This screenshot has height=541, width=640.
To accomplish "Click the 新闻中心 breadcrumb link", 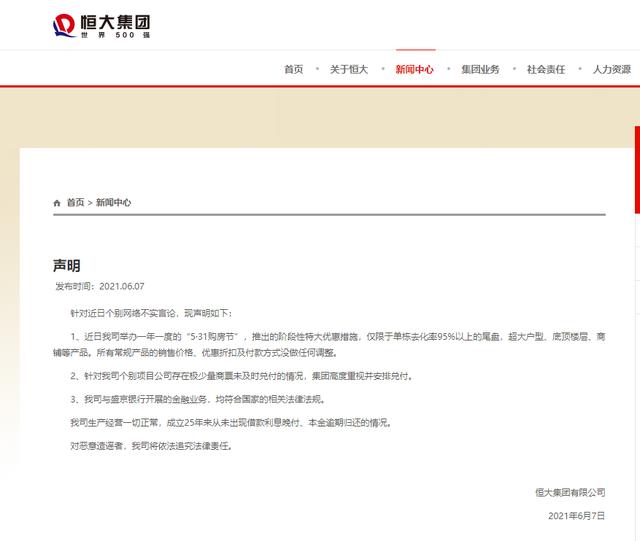I will pos(113,203).
